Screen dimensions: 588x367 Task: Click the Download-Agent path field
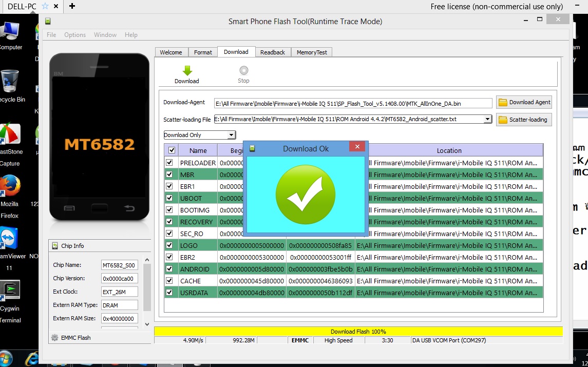click(353, 104)
